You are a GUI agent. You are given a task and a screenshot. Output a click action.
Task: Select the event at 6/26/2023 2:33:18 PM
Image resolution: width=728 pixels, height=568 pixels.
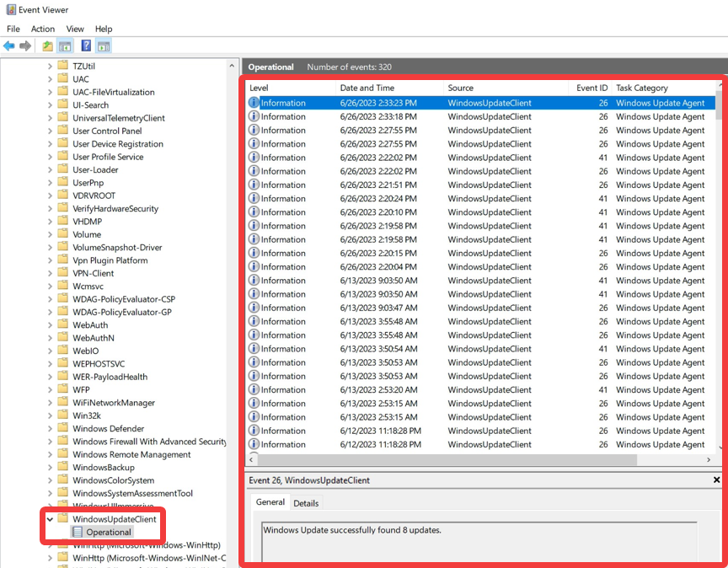click(x=481, y=116)
